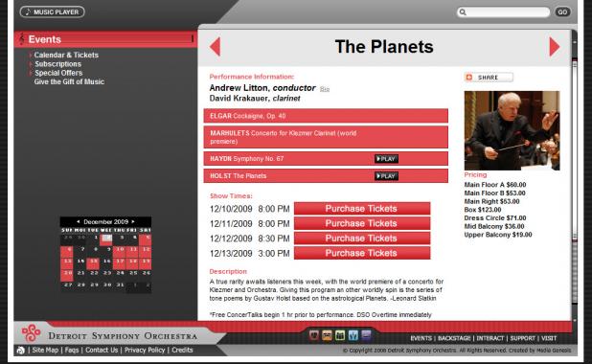Click the pink first footer section icon
592x364 pixels.
(314, 335)
